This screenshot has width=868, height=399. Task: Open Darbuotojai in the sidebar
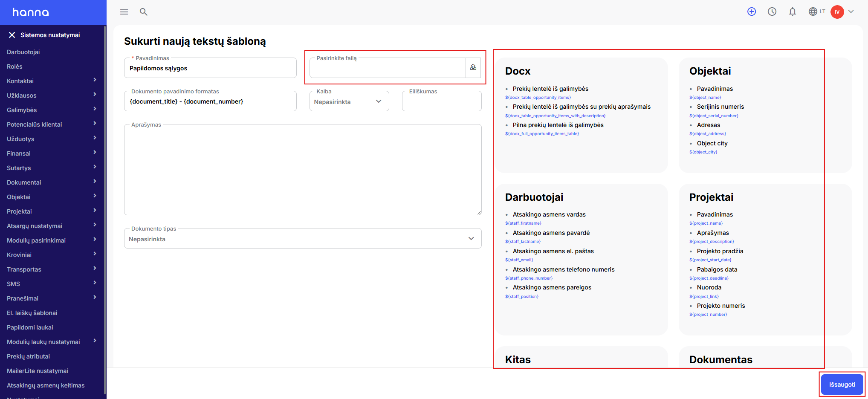pyautogui.click(x=23, y=52)
